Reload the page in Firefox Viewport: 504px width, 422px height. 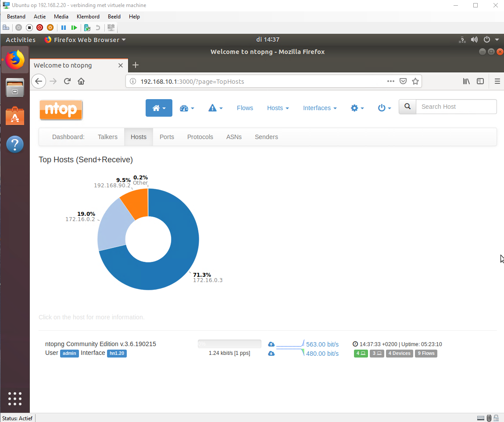click(67, 81)
